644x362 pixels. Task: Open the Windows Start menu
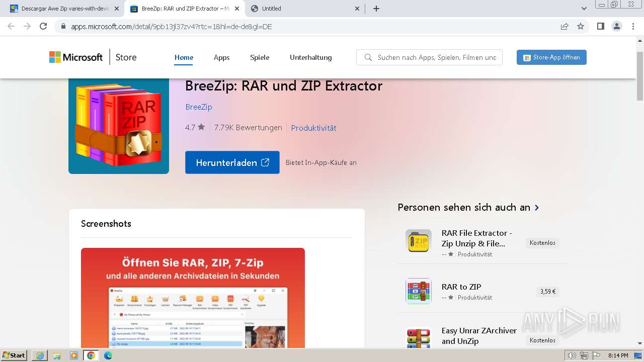(x=14, y=355)
